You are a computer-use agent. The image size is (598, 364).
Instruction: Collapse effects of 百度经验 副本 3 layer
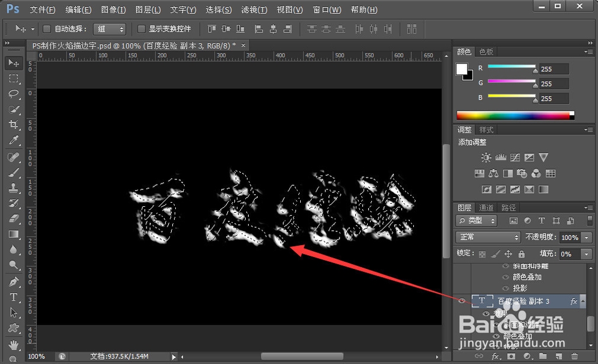(x=582, y=301)
